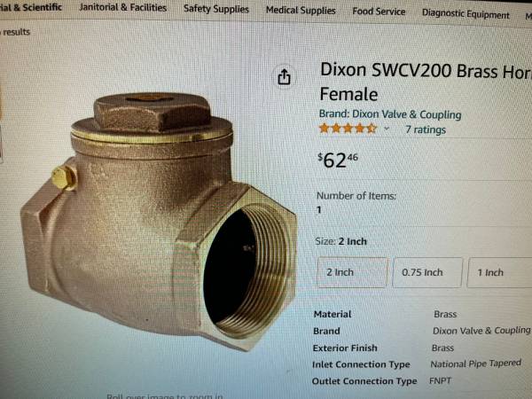Select the 2 Inch size option

click(x=352, y=272)
